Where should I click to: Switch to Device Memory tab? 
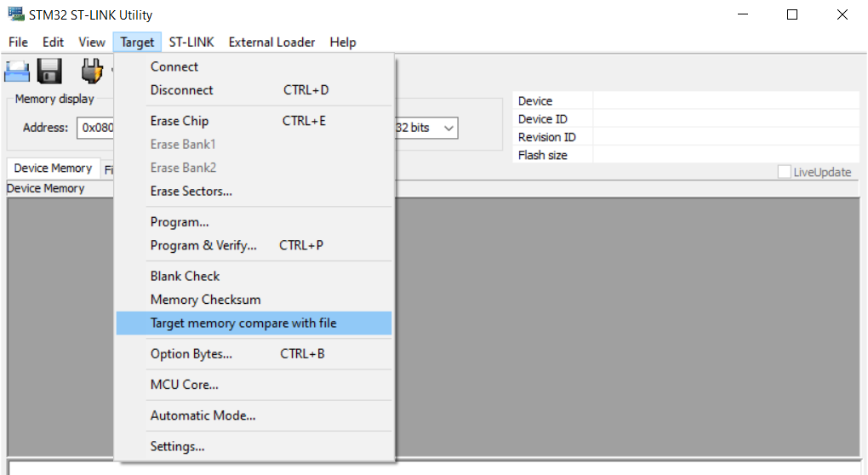pos(53,168)
